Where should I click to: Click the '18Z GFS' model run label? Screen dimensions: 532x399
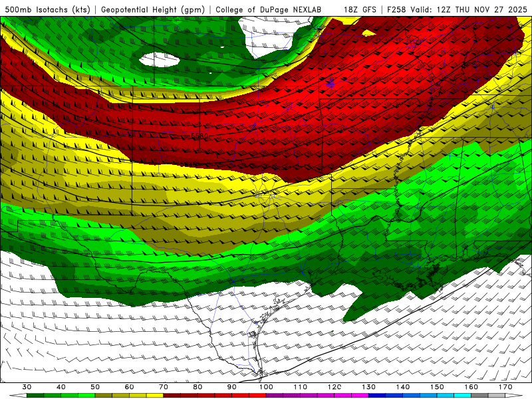pos(360,9)
